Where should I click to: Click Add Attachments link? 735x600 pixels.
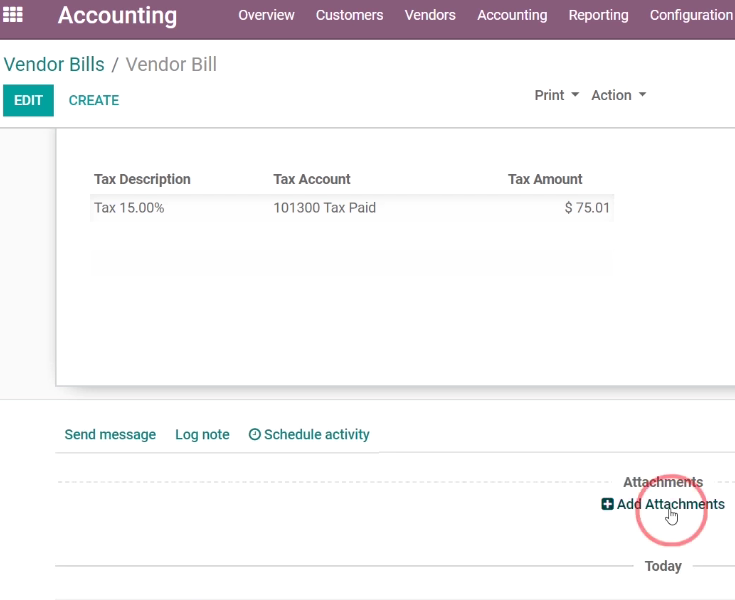coord(670,504)
